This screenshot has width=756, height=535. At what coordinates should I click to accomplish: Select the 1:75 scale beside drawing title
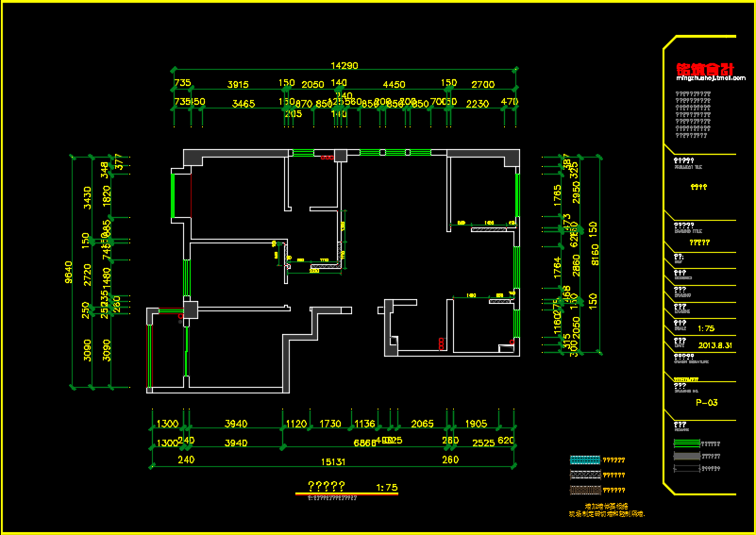pyautogui.click(x=387, y=487)
